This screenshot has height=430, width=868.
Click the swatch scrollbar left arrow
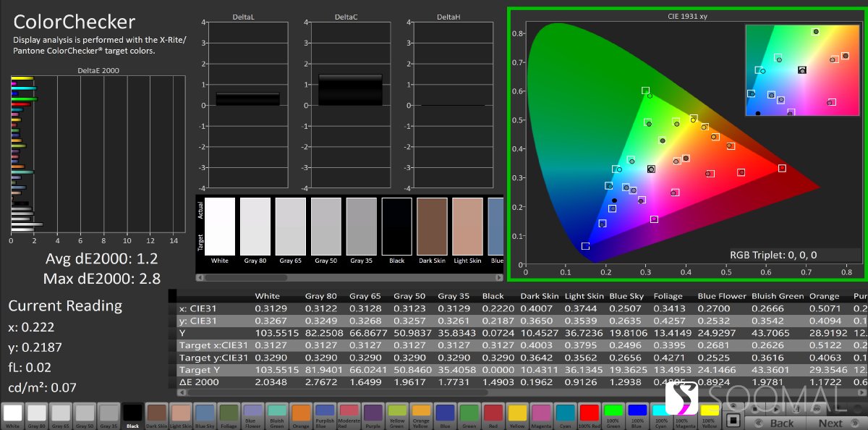coord(200,277)
